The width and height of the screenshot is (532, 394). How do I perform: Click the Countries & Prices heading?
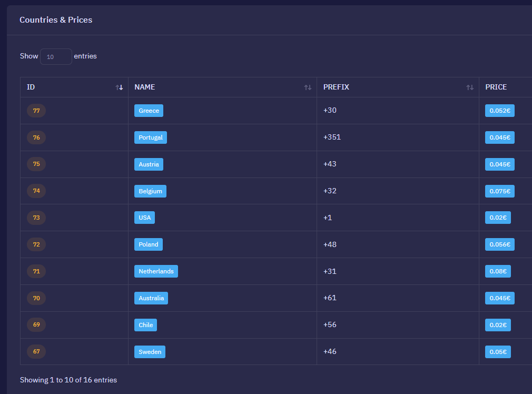pyautogui.click(x=56, y=20)
